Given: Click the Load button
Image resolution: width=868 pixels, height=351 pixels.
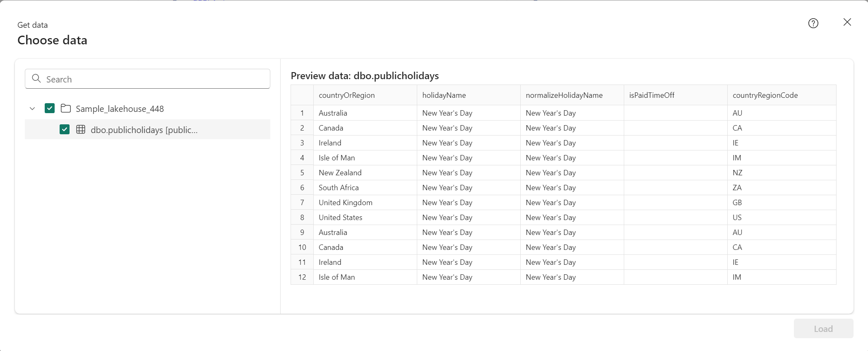Looking at the screenshot, I should [823, 329].
